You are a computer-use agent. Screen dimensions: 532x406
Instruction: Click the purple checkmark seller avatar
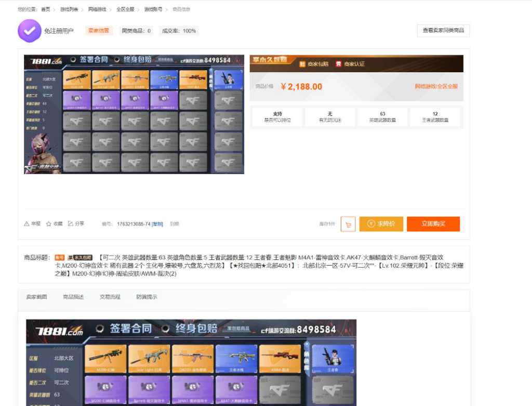pos(30,31)
